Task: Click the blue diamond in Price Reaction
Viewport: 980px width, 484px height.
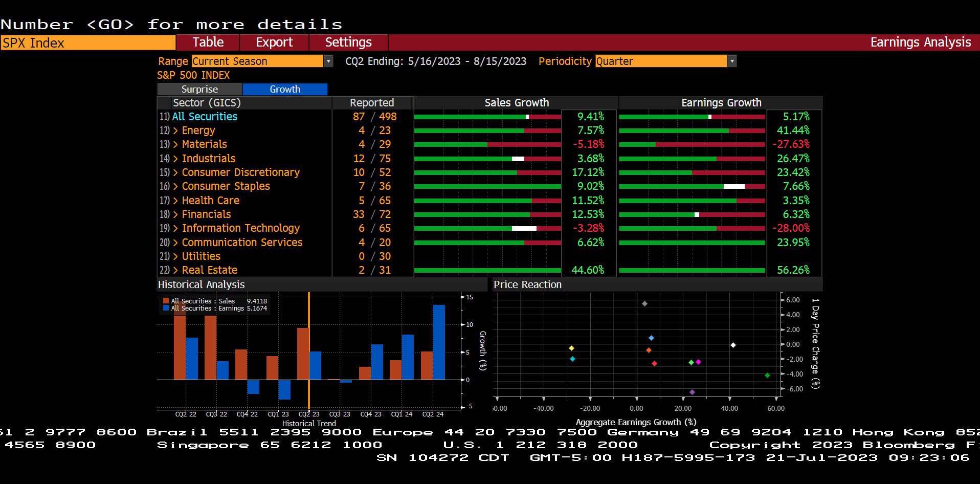Action: tap(651, 338)
